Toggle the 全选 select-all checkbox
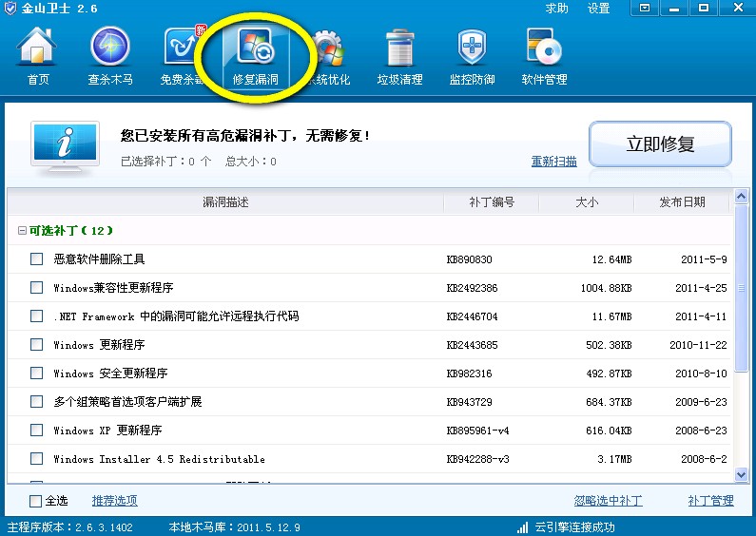 coord(36,501)
